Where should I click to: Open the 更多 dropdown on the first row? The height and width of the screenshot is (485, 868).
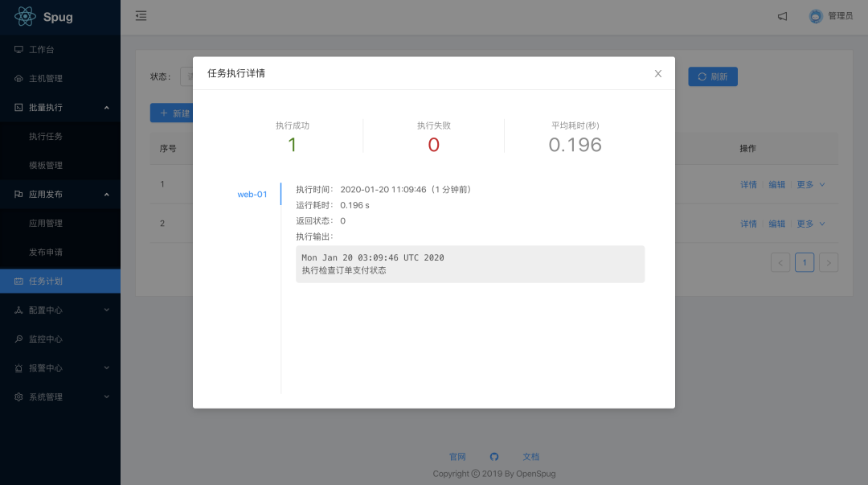[x=809, y=184]
